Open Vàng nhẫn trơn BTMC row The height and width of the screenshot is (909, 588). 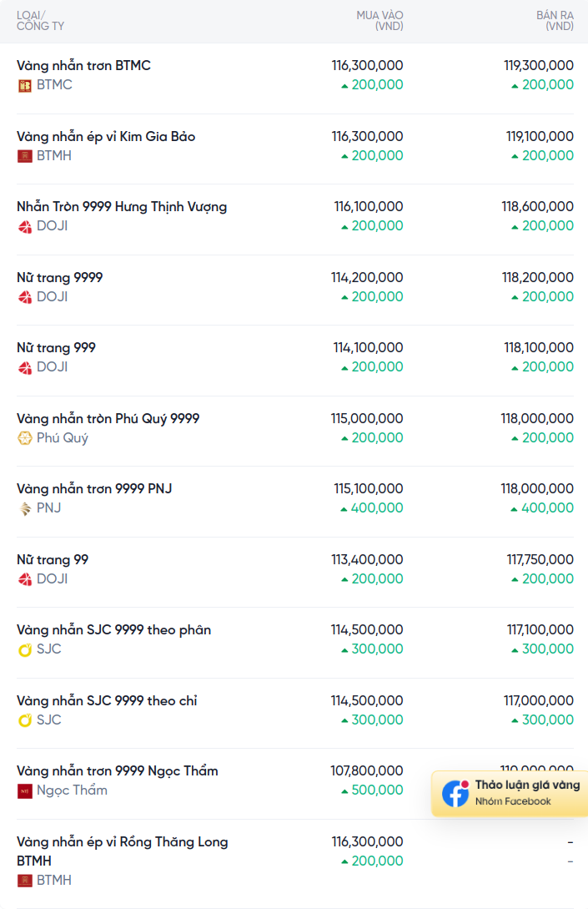pyautogui.click(x=295, y=78)
